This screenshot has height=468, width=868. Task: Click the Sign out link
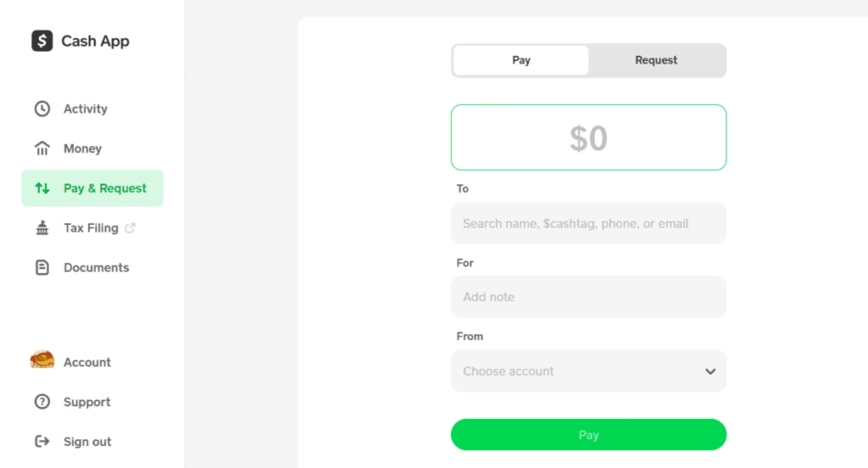tap(87, 441)
